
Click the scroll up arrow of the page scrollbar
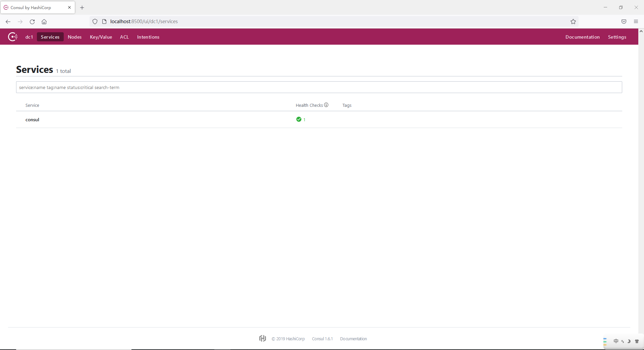tap(641, 31)
